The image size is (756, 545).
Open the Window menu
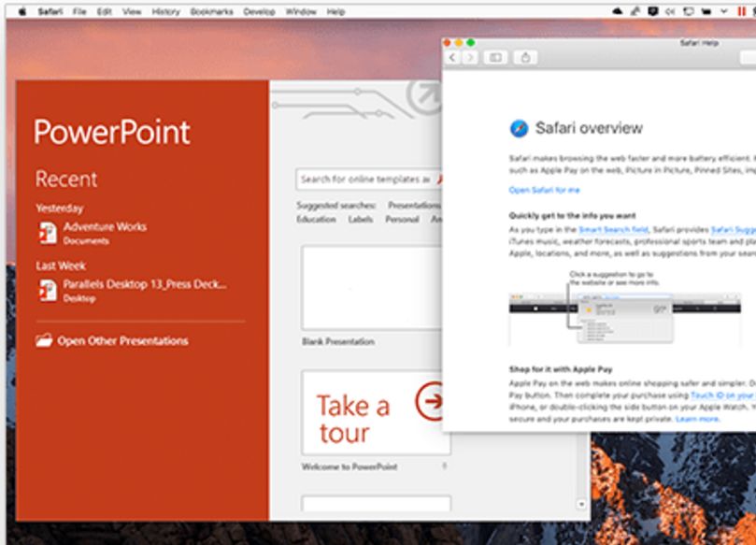pyautogui.click(x=301, y=11)
